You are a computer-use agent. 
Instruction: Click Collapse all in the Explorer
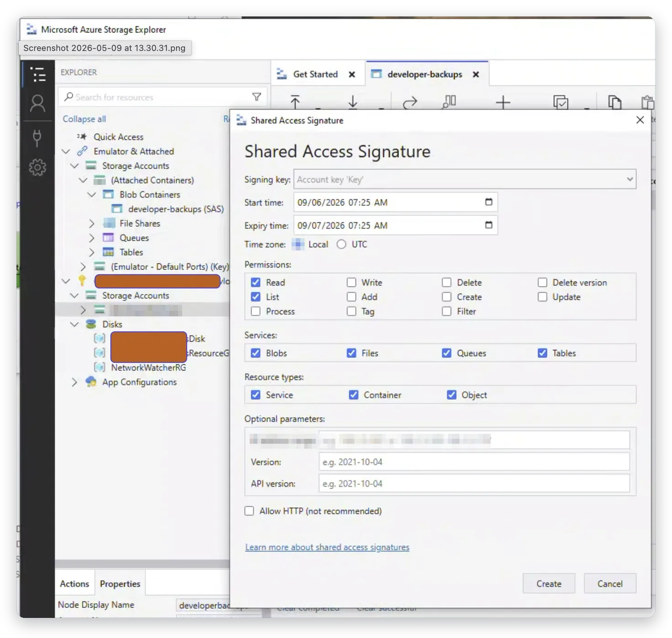[84, 119]
